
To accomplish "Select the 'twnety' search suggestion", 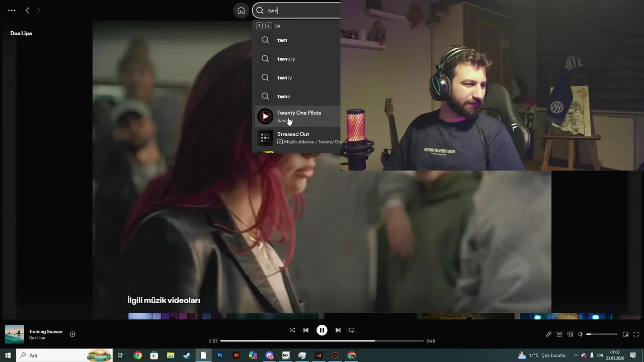I will point(297,59).
